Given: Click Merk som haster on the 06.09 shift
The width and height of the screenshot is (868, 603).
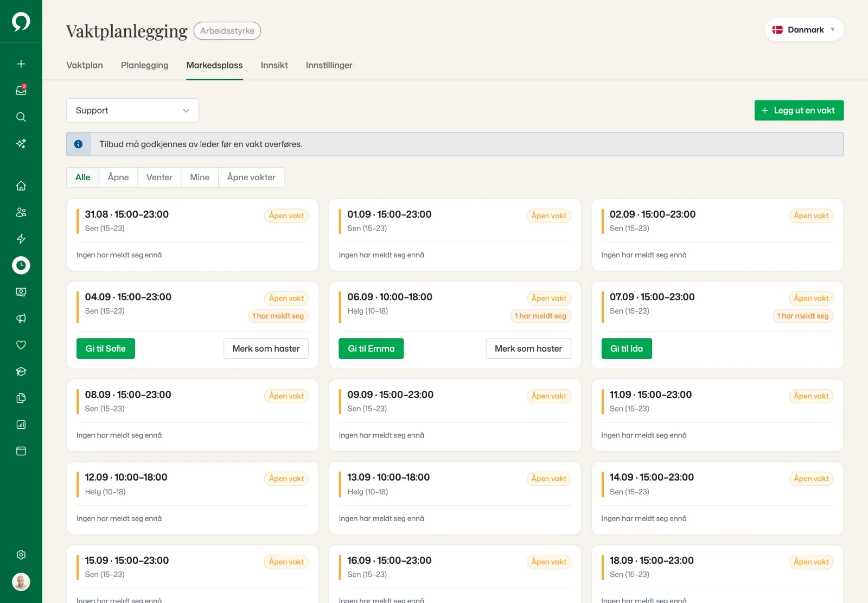Looking at the screenshot, I should pos(528,348).
